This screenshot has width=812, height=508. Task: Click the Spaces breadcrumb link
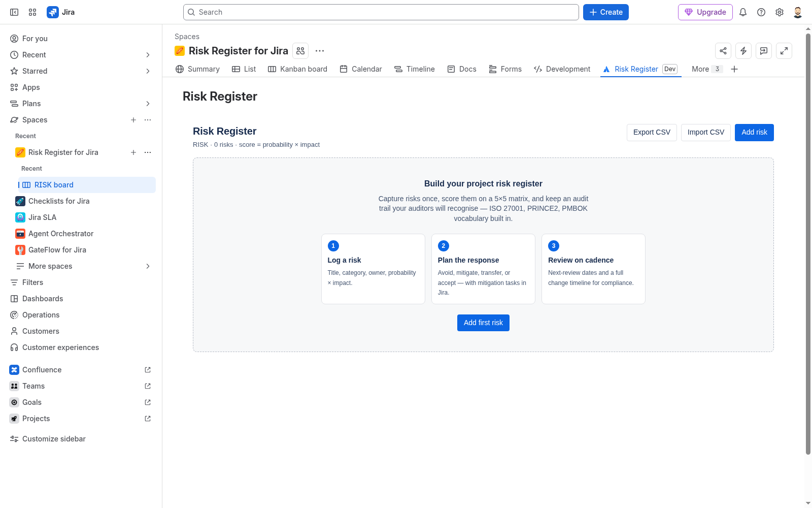click(x=187, y=37)
